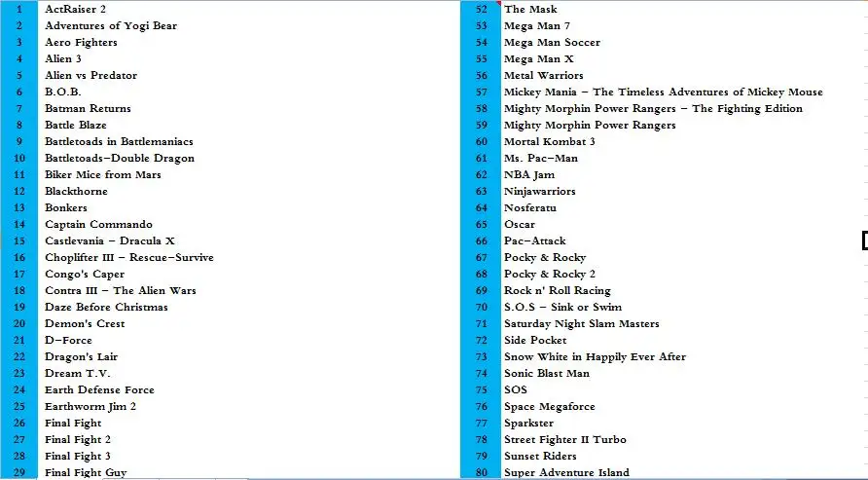868x480 pixels.
Task: Select 'Dream T.V.' entry
Action: pyautogui.click(x=78, y=374)
